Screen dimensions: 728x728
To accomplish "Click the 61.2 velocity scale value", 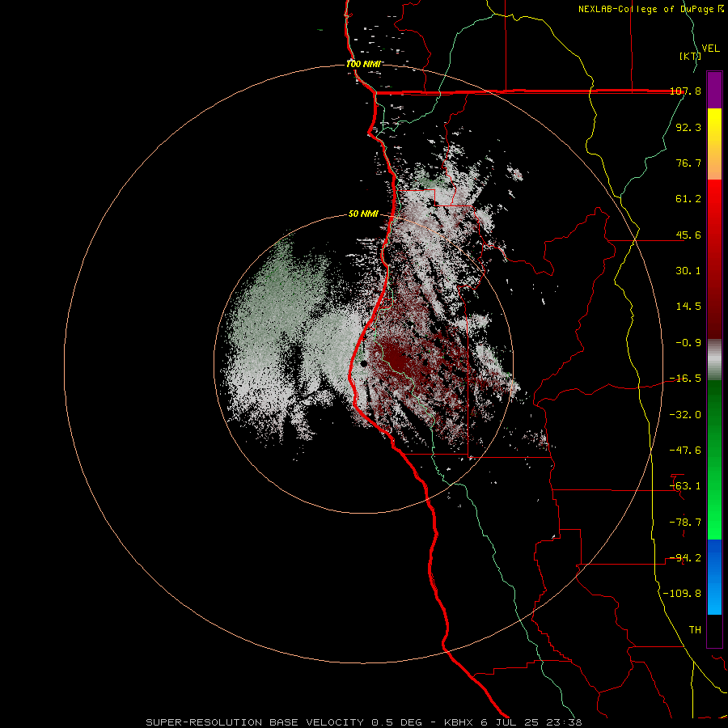I will [x=688, y=199].
